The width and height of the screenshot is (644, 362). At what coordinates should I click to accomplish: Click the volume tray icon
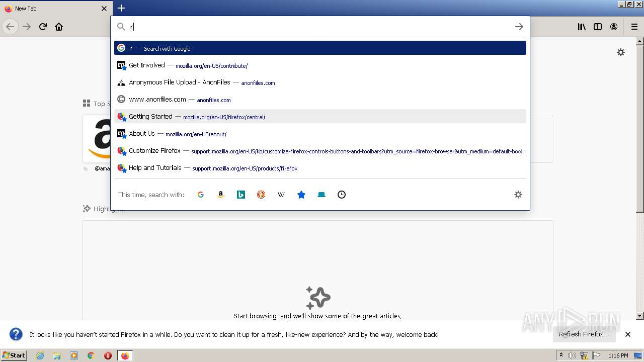572,355
